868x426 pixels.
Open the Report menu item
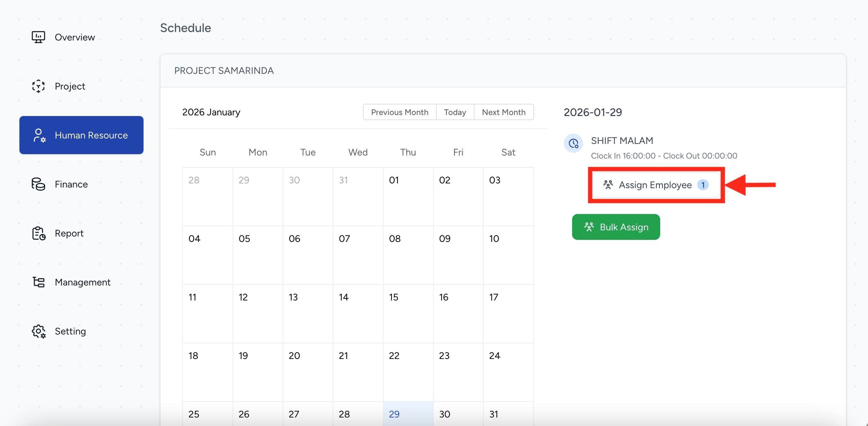pos(69,233)
